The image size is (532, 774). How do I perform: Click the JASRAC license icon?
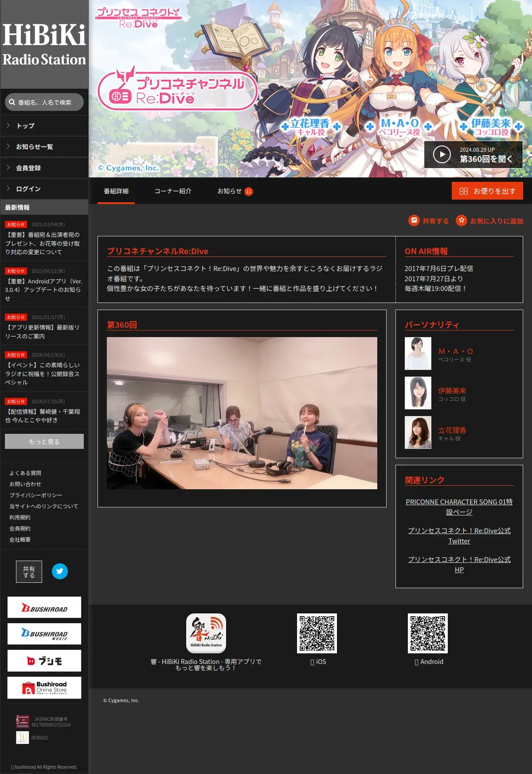coord(23,722)
